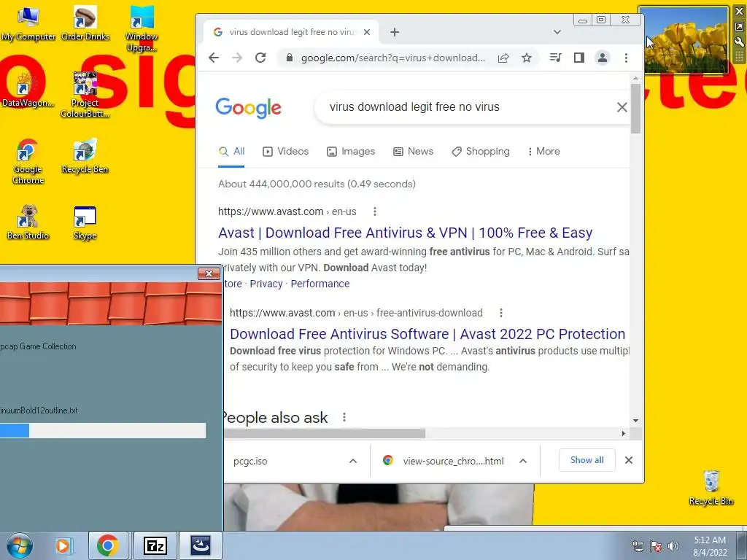Screen dimensions: 747x560
Task: Switch to News search tab
Action: point(413,152)
